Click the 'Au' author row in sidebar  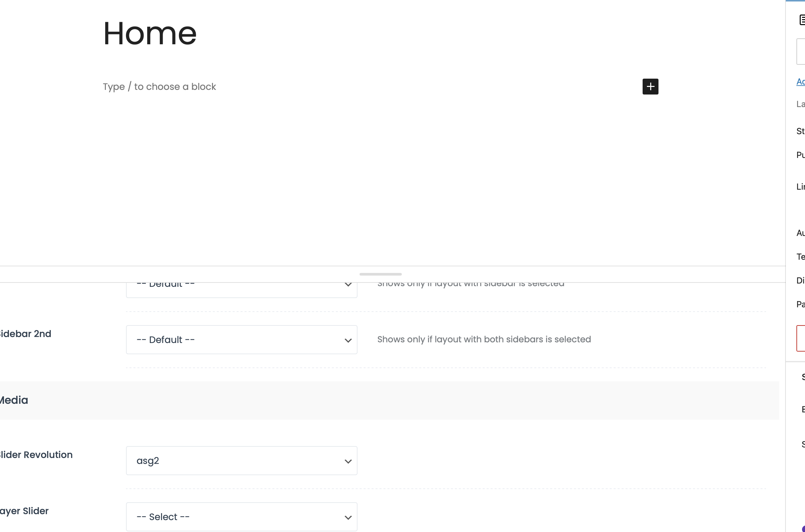point(800,233)
